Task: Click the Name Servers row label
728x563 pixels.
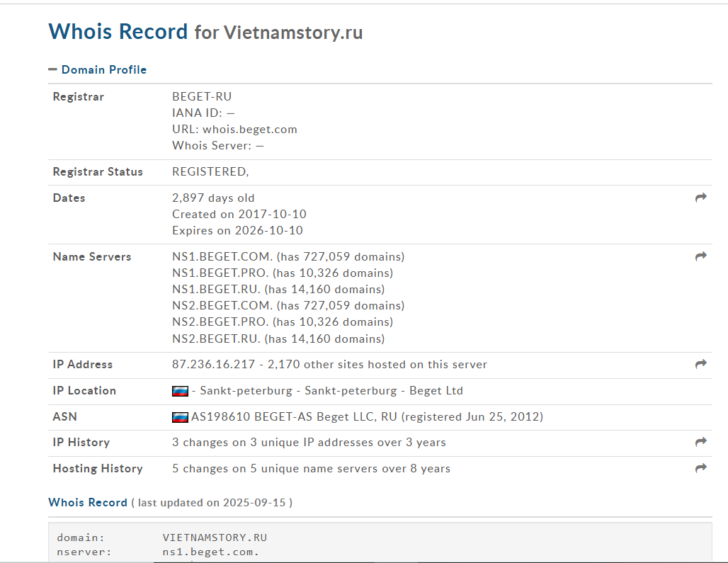Action: click(92, 256)
